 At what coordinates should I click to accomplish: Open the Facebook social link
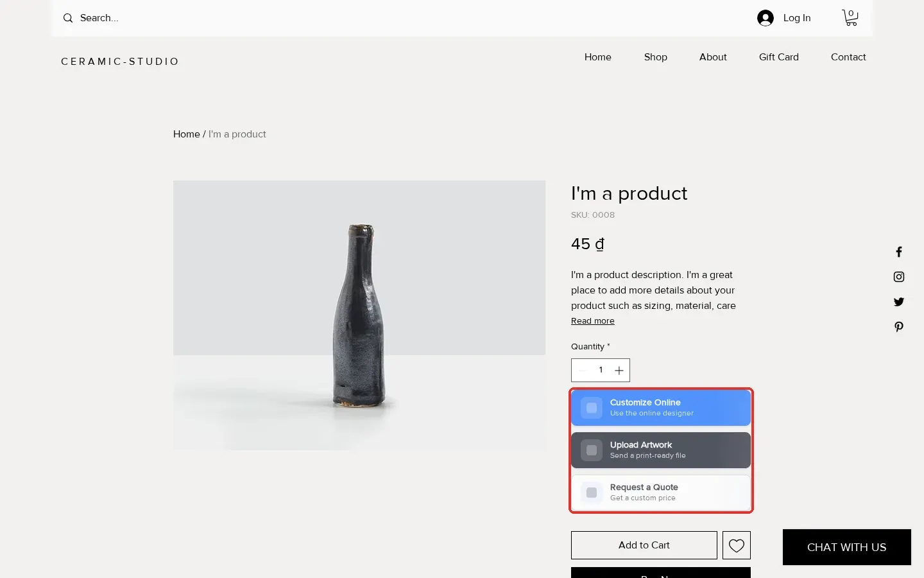click(899, 252)
